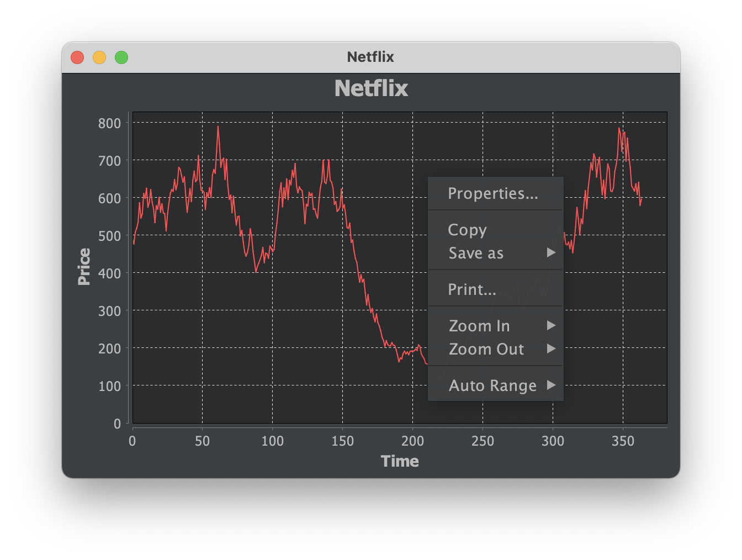Select Copy in the chart context menu
742x560 pixels.
tap(467, 230)
